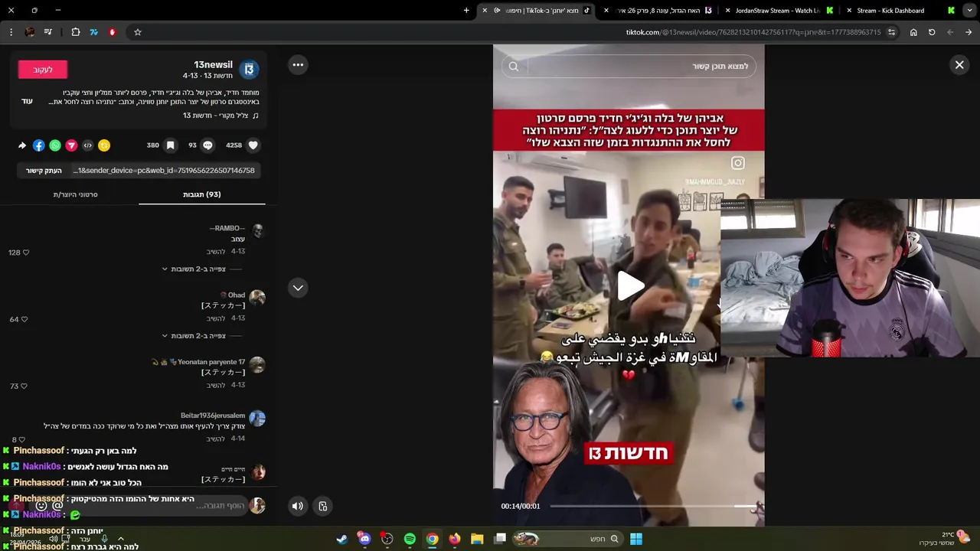Reply to the RAMBO comment
The width and height of the screenshot is (980, 551).
coord(216,252)
